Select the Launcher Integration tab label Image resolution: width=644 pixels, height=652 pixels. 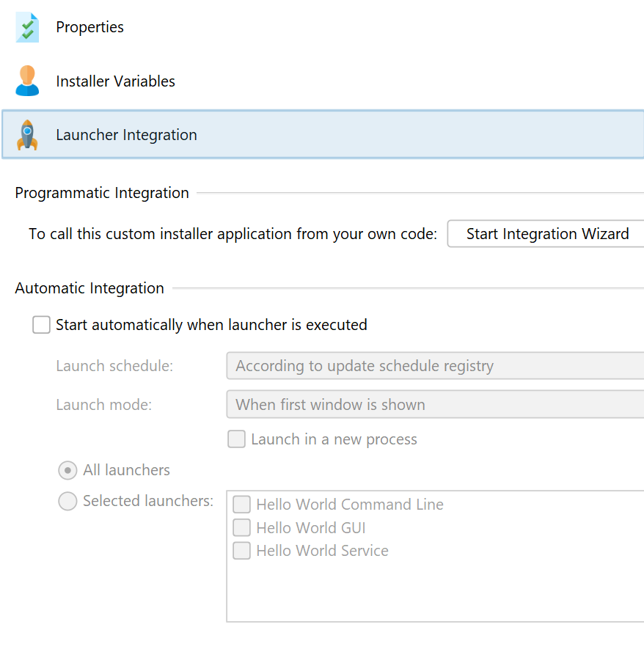126,135
